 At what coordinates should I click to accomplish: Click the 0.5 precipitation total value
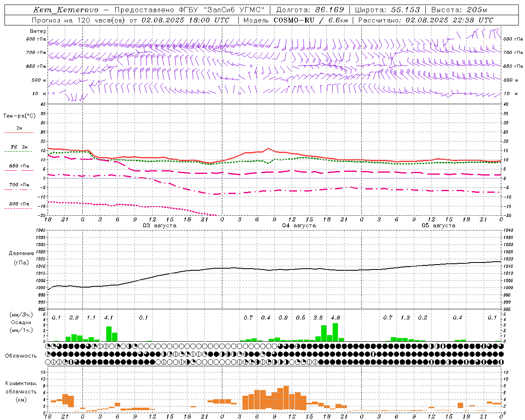pos(301,318)
